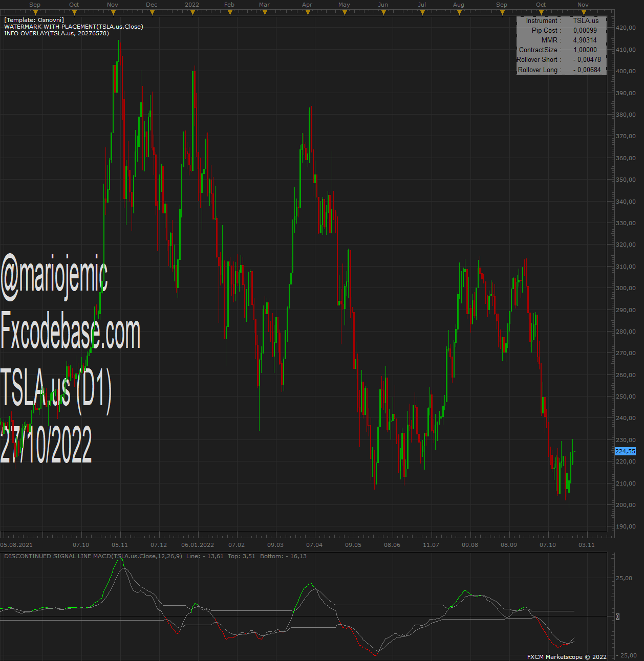Click the Dec month marker triangle

click(152, 12)
